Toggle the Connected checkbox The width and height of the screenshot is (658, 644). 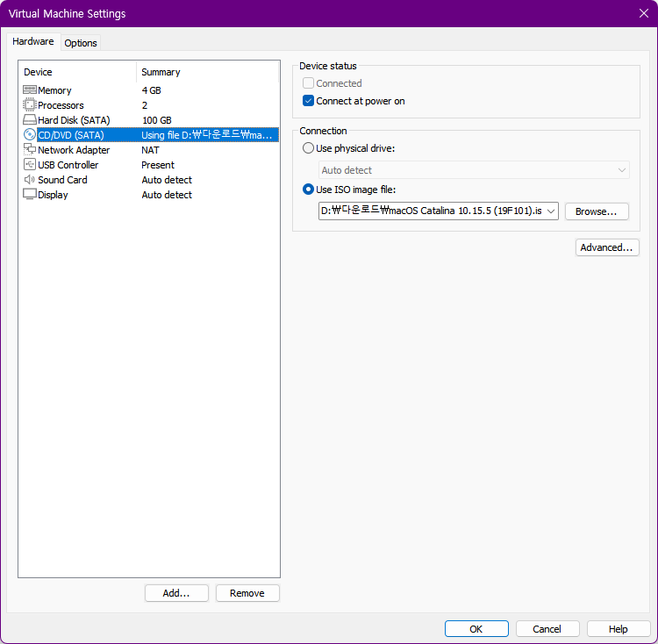308,83
